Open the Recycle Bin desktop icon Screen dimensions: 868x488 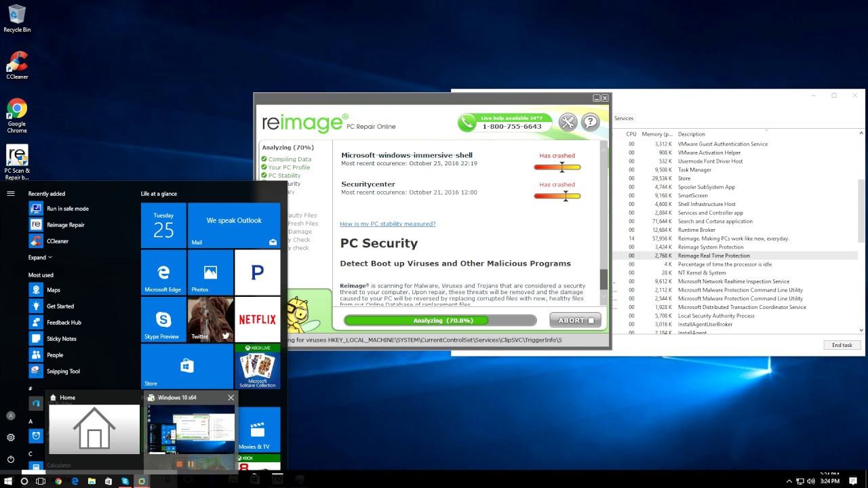tap(17, 18)
